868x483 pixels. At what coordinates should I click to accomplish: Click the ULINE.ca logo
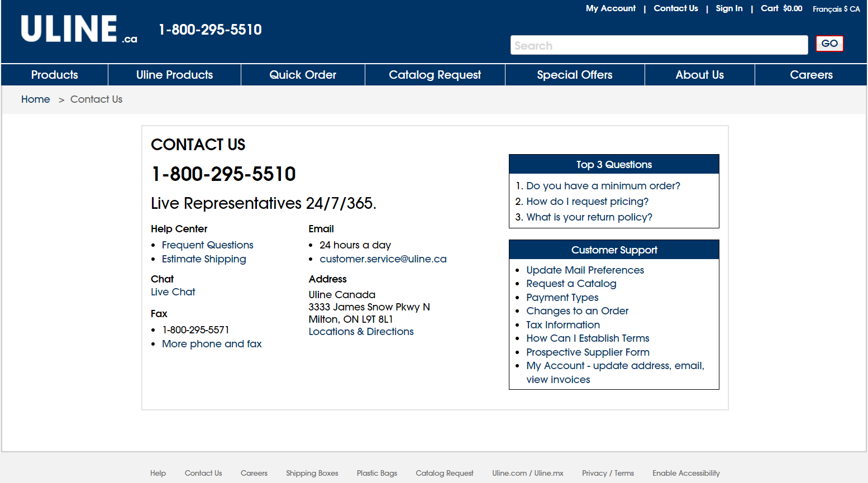click(79, 29)
